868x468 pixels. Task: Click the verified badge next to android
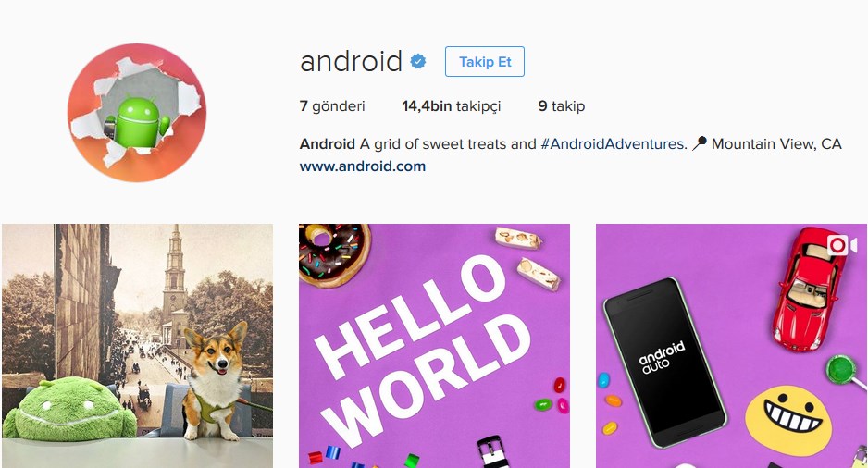(x=418, y=61)
